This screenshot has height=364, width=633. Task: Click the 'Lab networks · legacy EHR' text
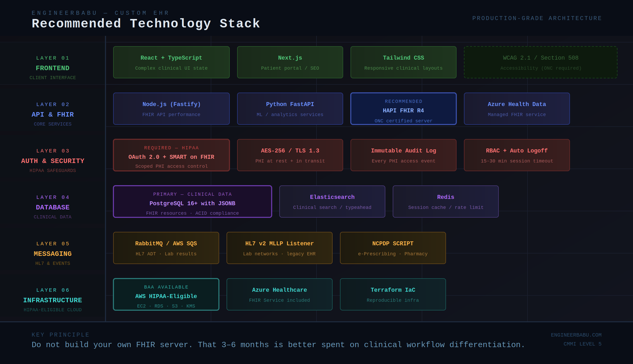tap(280, 254)
